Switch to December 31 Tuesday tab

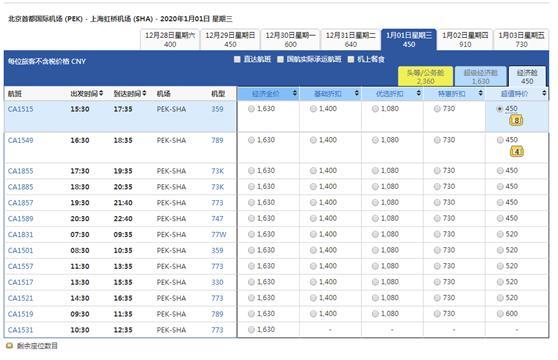[351, 39]
